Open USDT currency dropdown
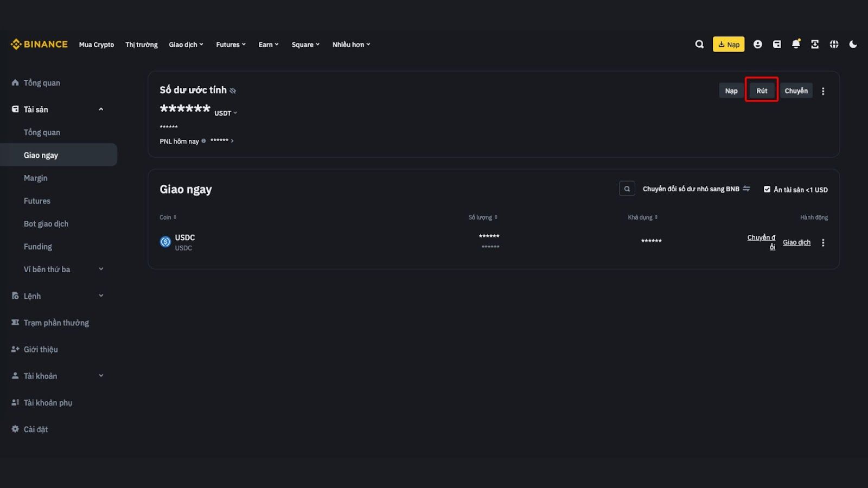The width and height of the screenshot is (868, 488). tap(226, 113)
